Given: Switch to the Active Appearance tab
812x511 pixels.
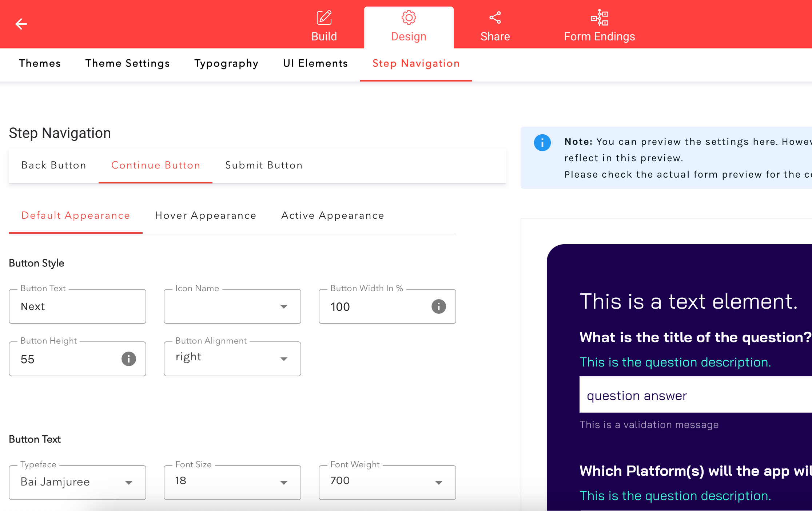Looking at the screenshot, I should point(333,215).
